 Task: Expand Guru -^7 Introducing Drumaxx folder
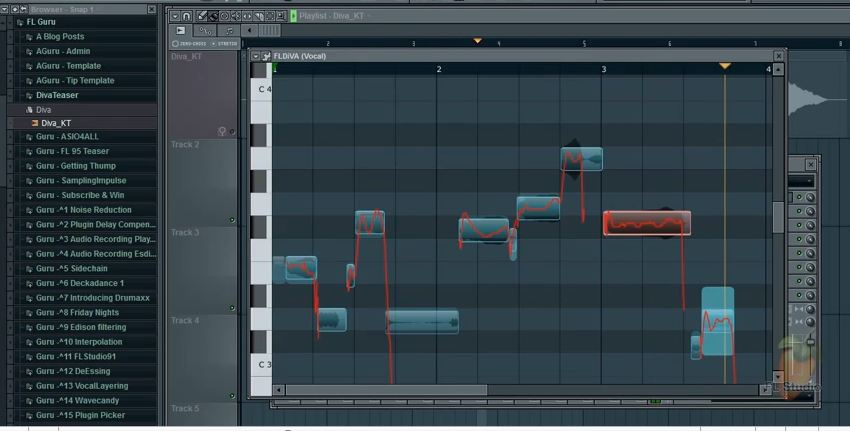coord(93,298)
